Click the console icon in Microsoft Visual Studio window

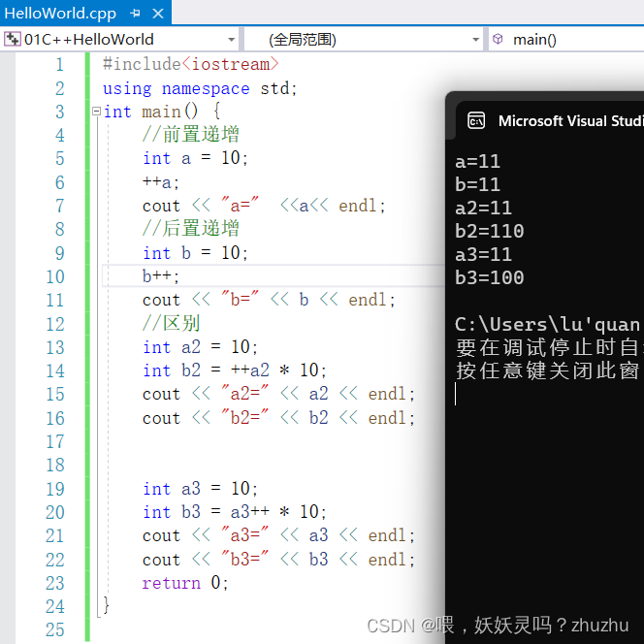pyautogui.click(x=476, y=120)
